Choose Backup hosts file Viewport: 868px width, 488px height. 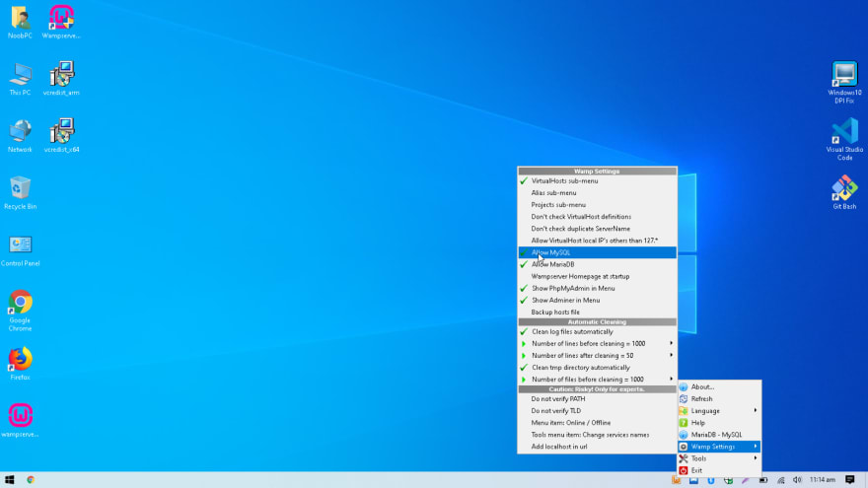pyautogui.click(x=597, y=313)
